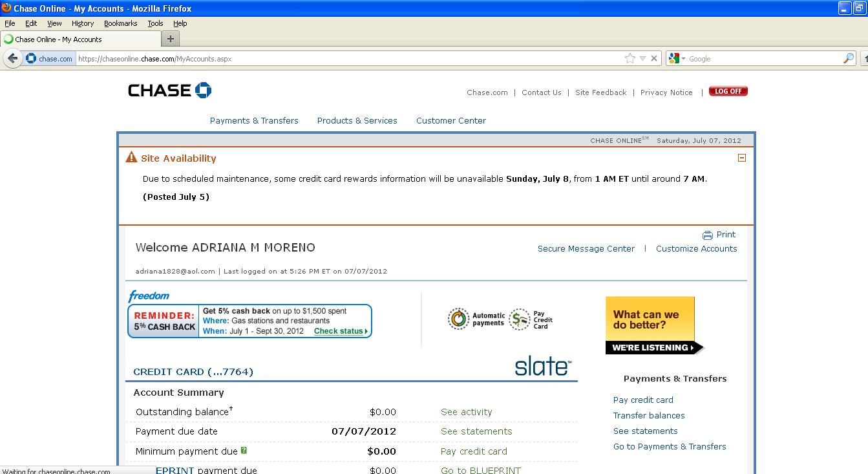868x474 pixels.
Task: Click Pay credit card in the sidebar
Action: [643, 400]
